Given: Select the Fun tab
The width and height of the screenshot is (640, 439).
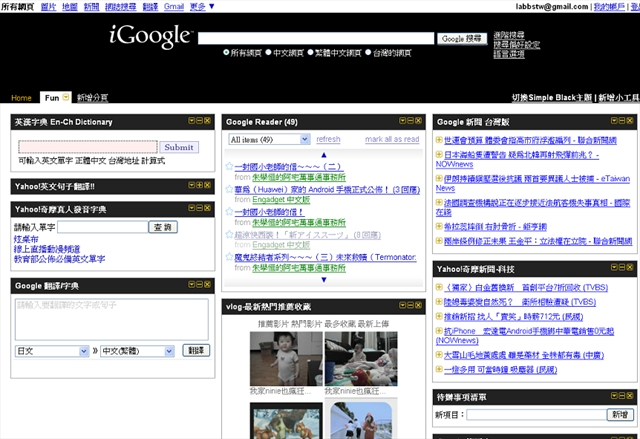Looking at the screenshot, I should 52,98.
